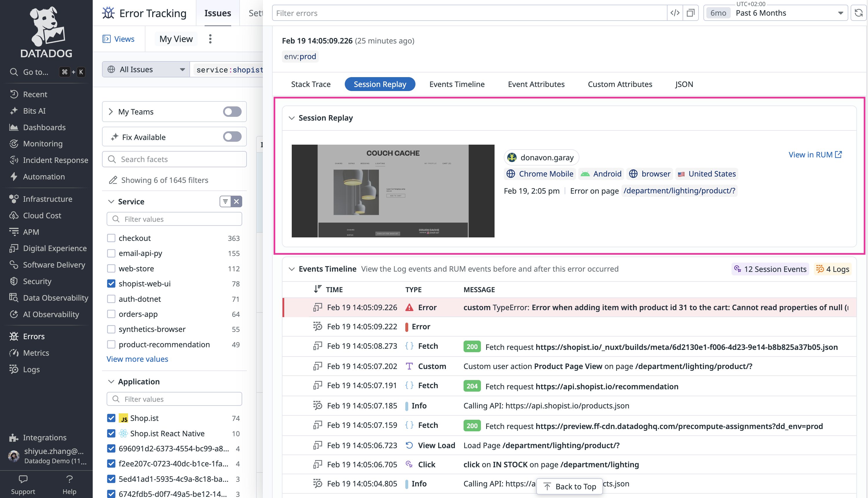Toggle the My Teams switch on
The image size is (868, 498).
(x=232, y=112)
